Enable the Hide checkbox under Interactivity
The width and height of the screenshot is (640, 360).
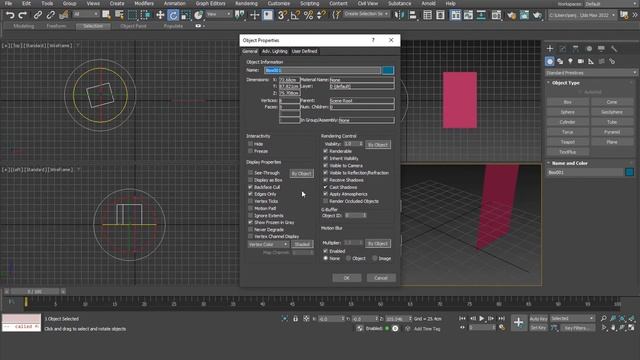click(250, 144)
